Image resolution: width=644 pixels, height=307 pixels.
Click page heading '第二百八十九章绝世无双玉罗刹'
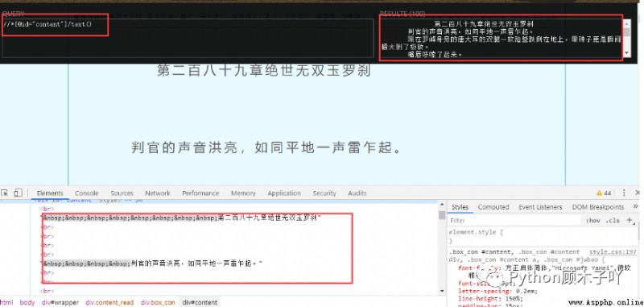264,70
